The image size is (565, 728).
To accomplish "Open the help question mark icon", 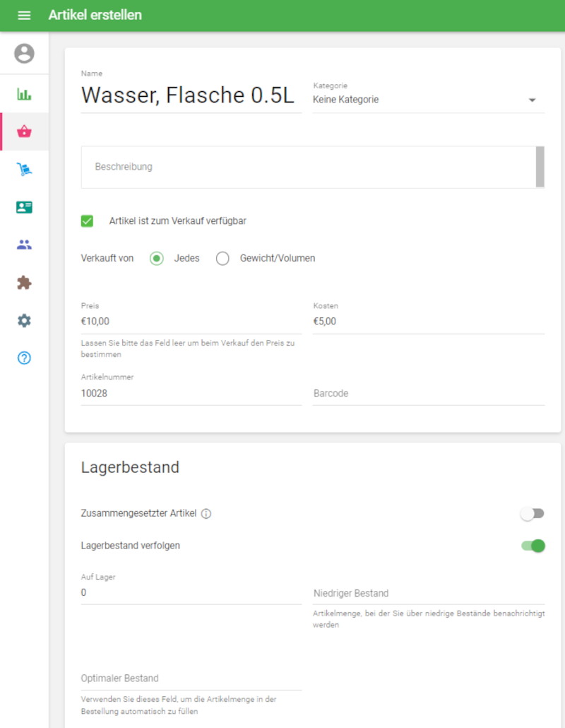I will click(24, 358).
